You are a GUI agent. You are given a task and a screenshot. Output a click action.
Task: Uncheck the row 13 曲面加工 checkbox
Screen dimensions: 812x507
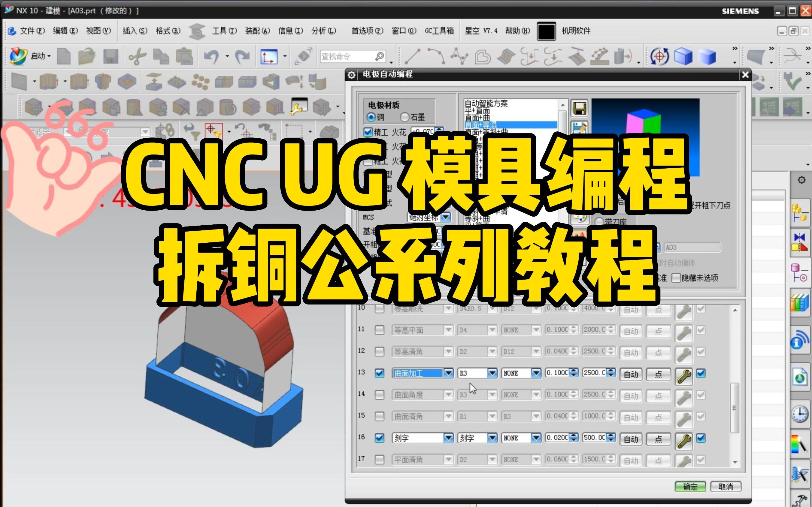380,373
